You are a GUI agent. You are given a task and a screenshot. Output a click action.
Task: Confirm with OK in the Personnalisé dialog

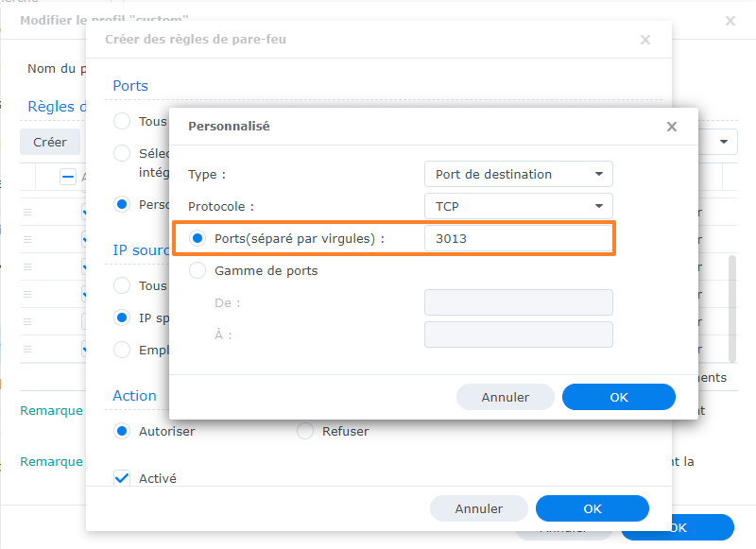click(618, 397)
